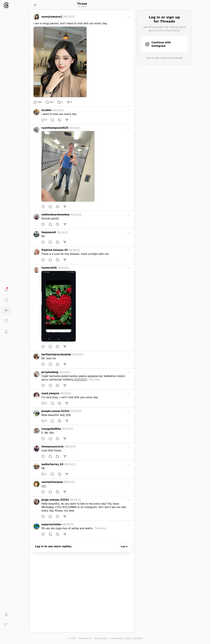Open the Home feed icon in sidebar
211x644 pixels.
click(6, 289)
